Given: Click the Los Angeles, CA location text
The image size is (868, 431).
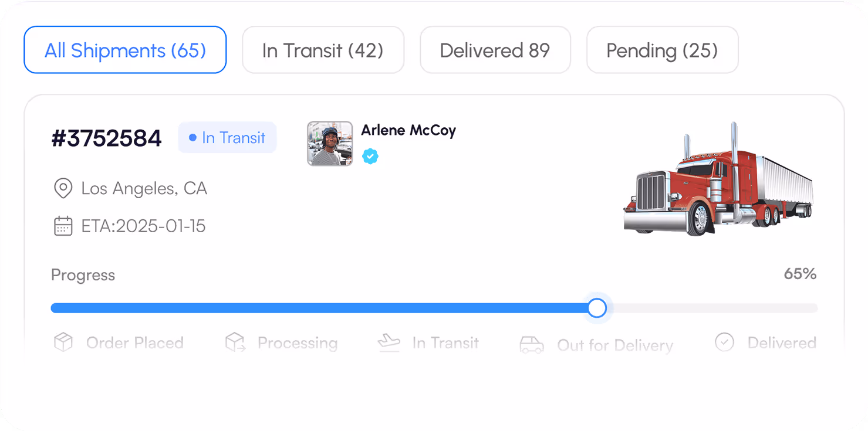Looking at the screenshot, I should point(144,189).
